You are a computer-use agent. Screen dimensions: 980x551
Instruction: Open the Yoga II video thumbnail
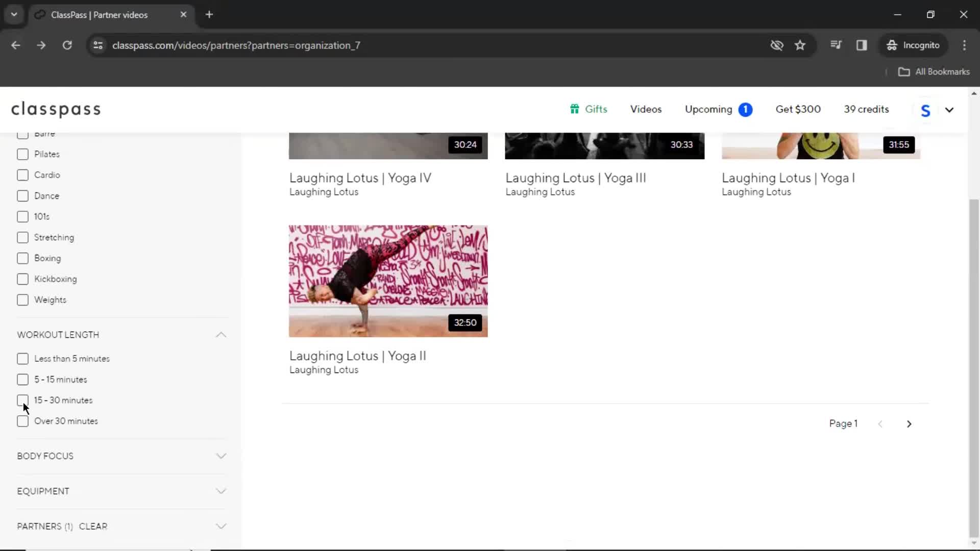388,281
